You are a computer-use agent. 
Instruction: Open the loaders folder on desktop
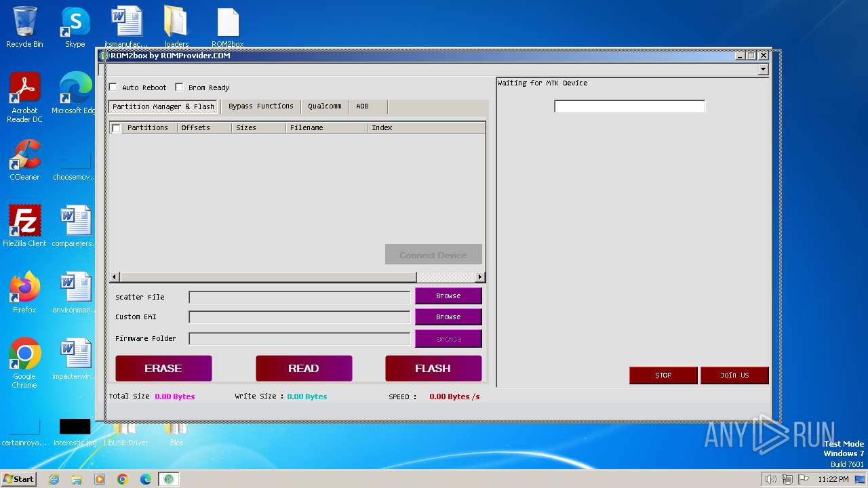tap(176, 27)
